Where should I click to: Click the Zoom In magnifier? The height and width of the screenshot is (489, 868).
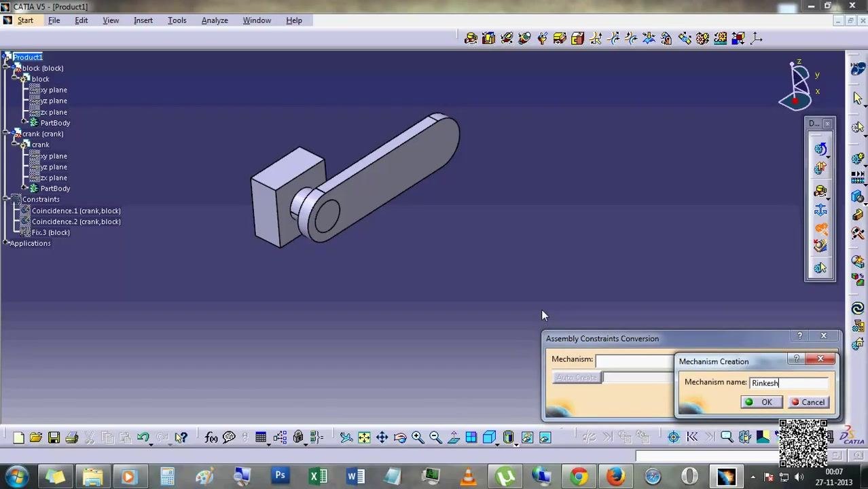click(x=418, y=438)
